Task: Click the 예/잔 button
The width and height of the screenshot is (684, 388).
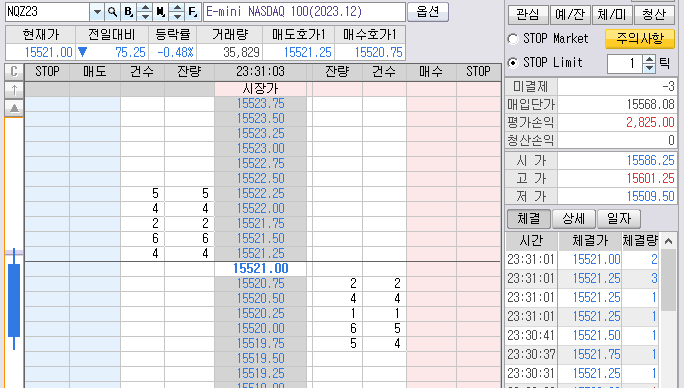Action: 570,15
